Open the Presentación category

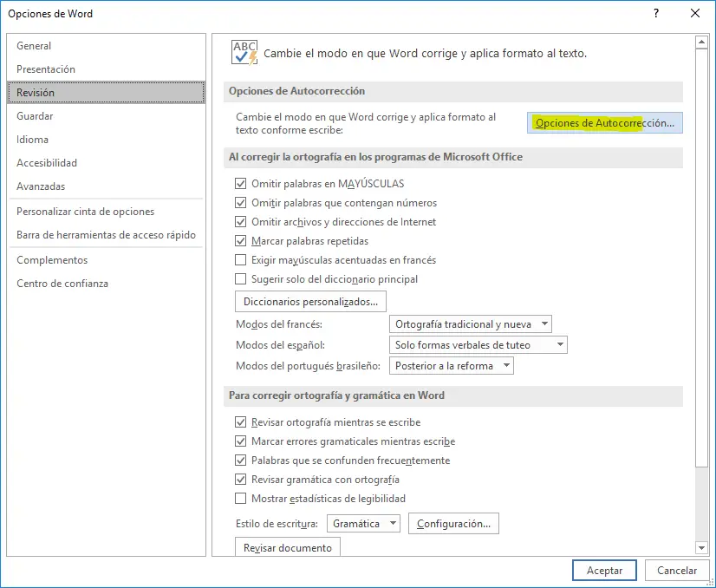pyautogui.click(x=106, y=69)
